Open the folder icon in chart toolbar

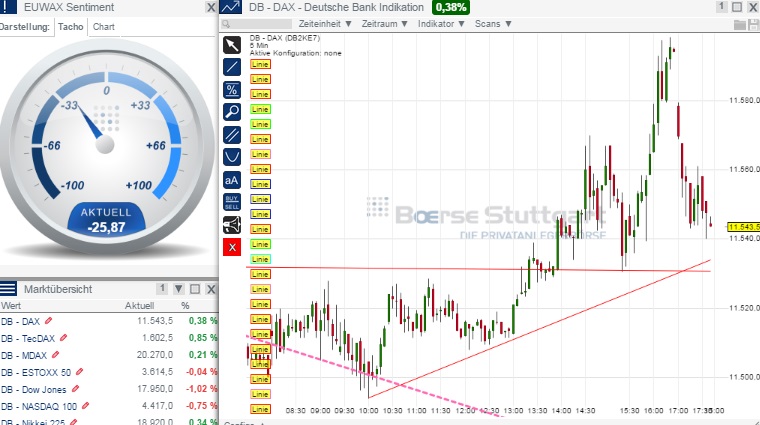click(x=740, y=24)
